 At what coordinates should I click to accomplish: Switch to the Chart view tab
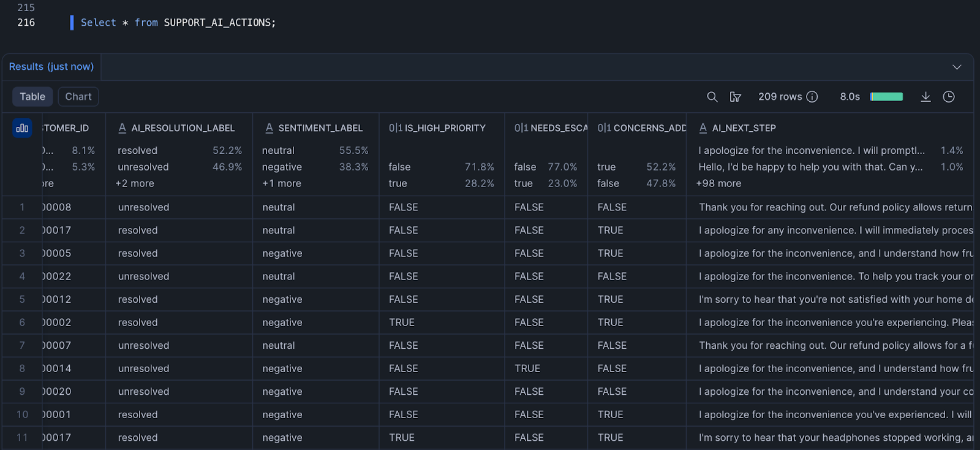point(78,97)
